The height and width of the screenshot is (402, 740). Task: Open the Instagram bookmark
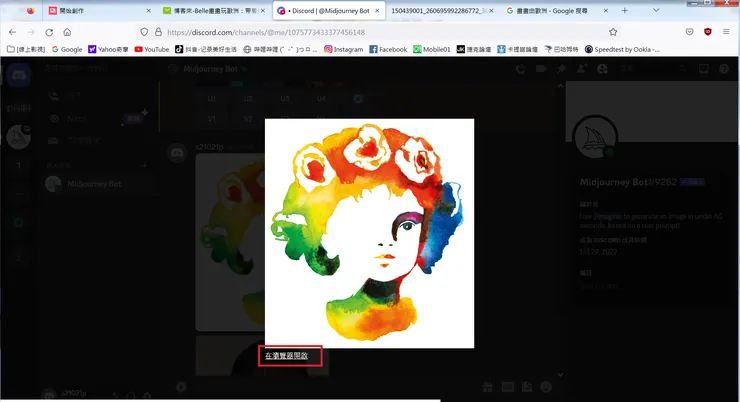[x=344, y=49]
